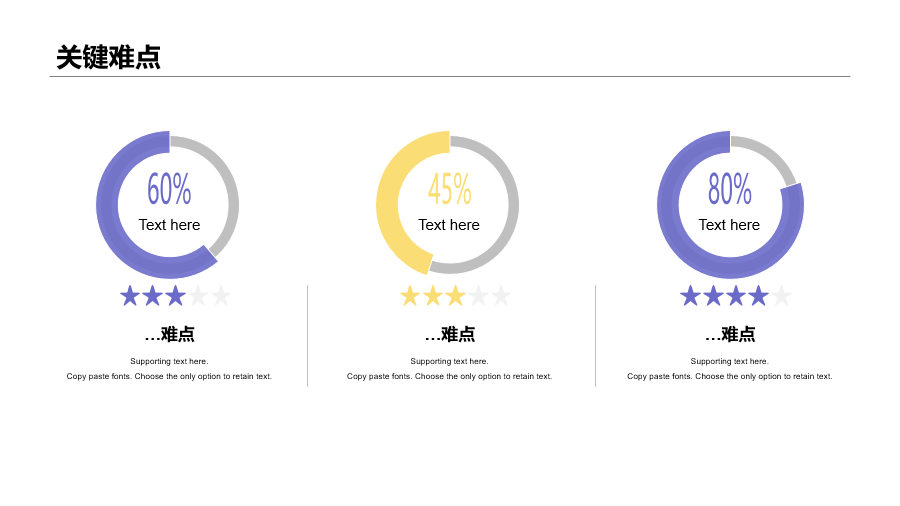Click the "Copy paste fonts" line under 80% chart

[x=729, y=377]
